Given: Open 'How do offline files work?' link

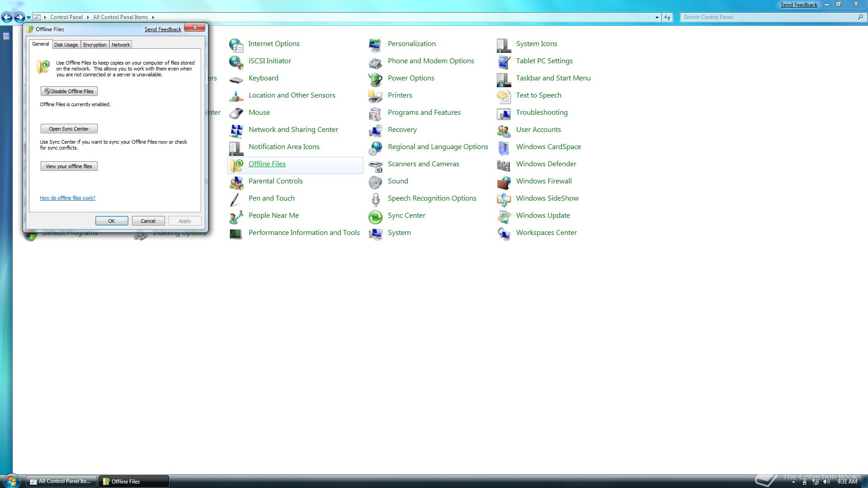Looking at the screenshot, I should (67, 198).
